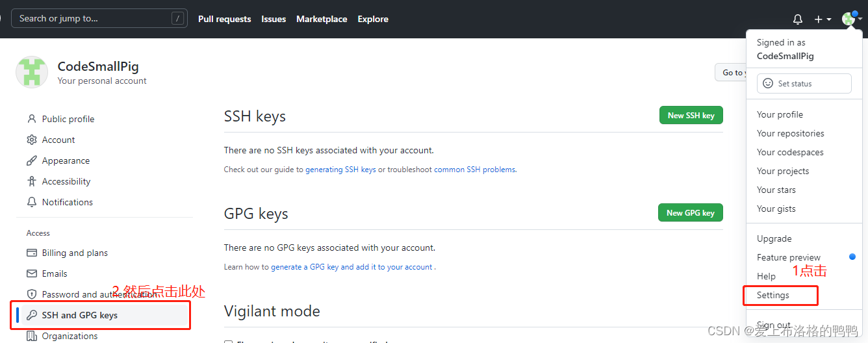Screen dimensions: 868x343
Task: Click the credit card icon beside Billing
Action: click(32, 253)
